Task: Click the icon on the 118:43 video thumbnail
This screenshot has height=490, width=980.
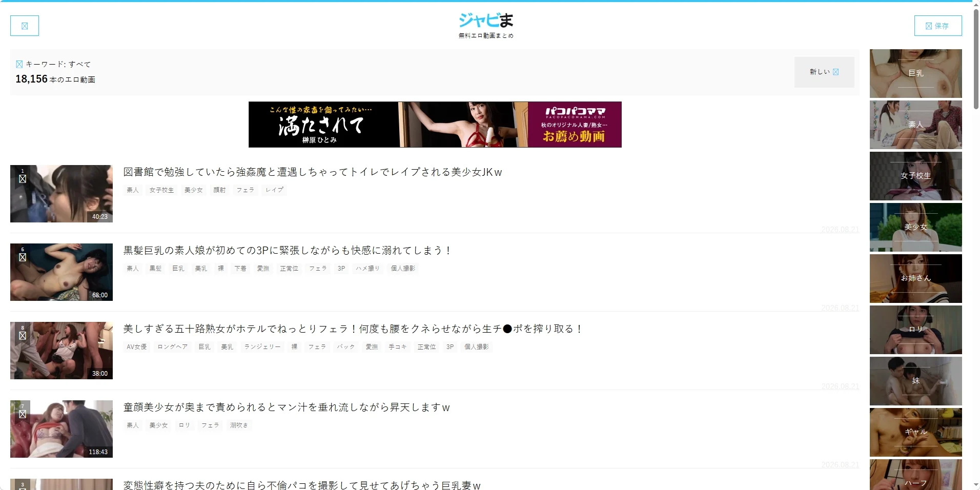Action: coord(23,414)
